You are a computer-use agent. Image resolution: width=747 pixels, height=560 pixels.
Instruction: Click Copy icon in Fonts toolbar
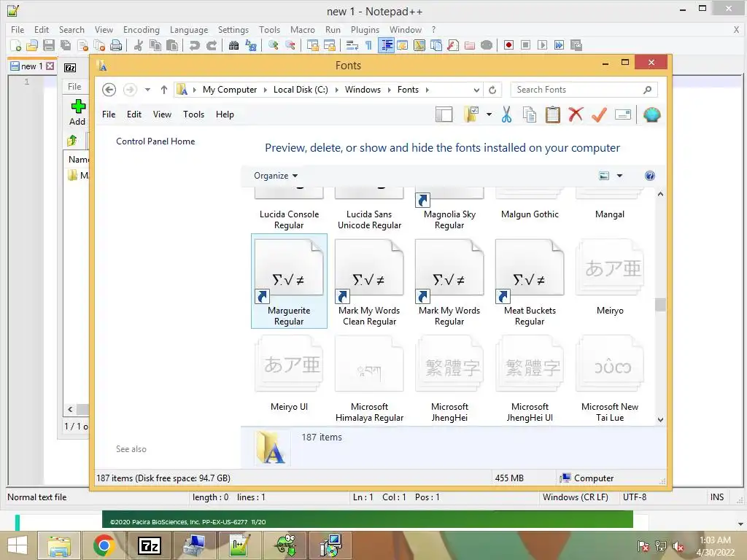pos(530,114)
